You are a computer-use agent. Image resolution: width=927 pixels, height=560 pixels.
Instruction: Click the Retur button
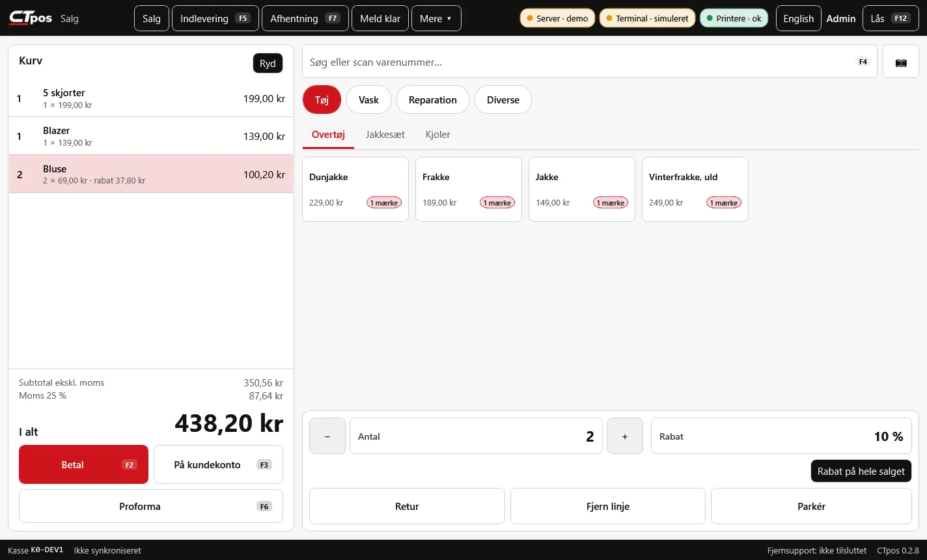pos(407,506)
